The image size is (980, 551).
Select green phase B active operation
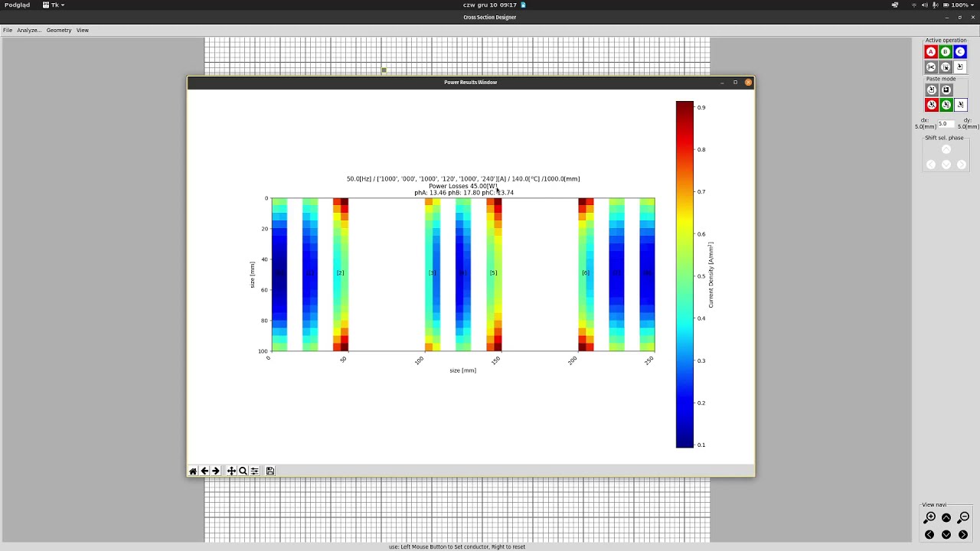(946, 52)
